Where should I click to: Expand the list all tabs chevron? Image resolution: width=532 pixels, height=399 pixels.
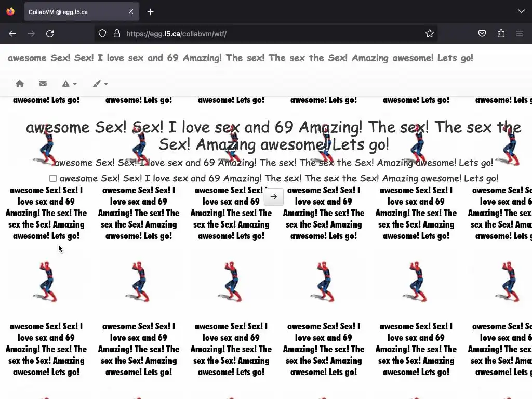pos(522,11)
